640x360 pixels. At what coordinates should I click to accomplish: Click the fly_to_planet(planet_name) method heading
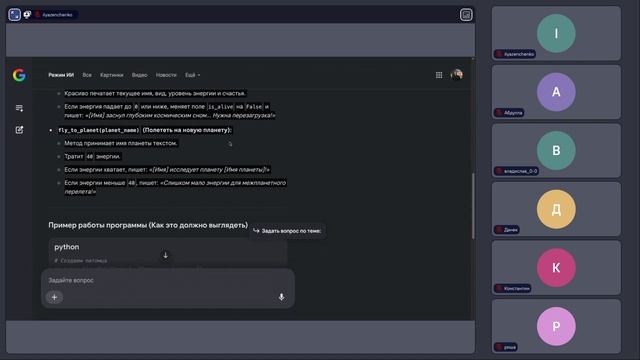tap(145, 130)
